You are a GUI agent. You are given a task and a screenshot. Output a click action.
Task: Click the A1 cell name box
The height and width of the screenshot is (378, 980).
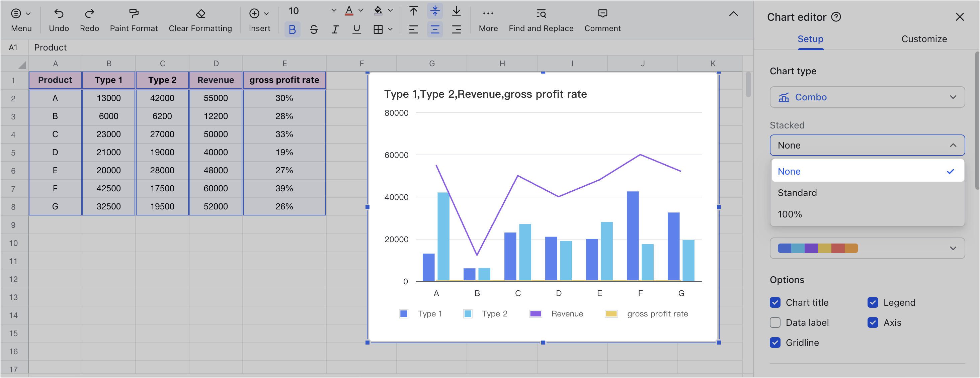point(13,48)
